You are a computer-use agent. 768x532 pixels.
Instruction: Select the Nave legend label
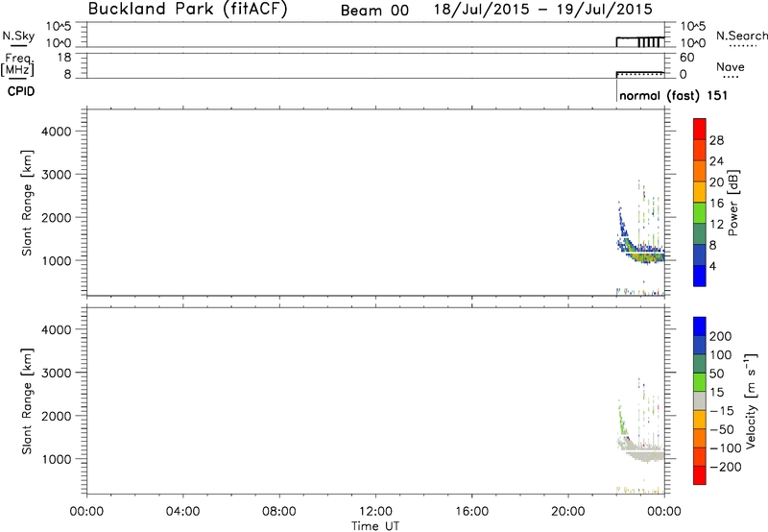pos(731,67)
